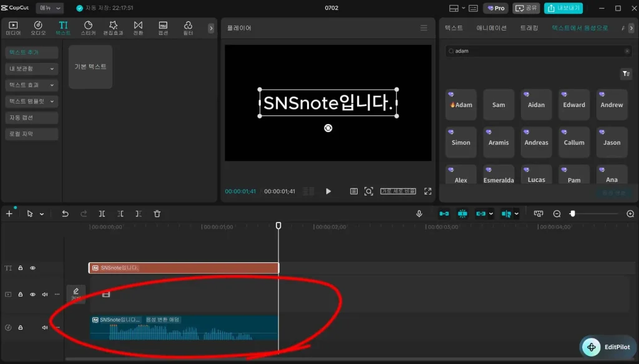Click the 공유 share button
This screenshot has width=639, height=364.
tap(526, 8)
